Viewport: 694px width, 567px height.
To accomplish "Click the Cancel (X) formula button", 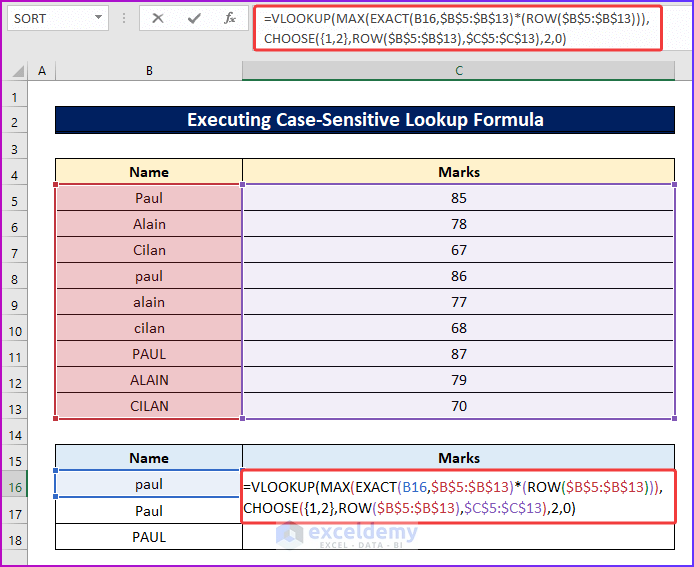I will [158, 18].
